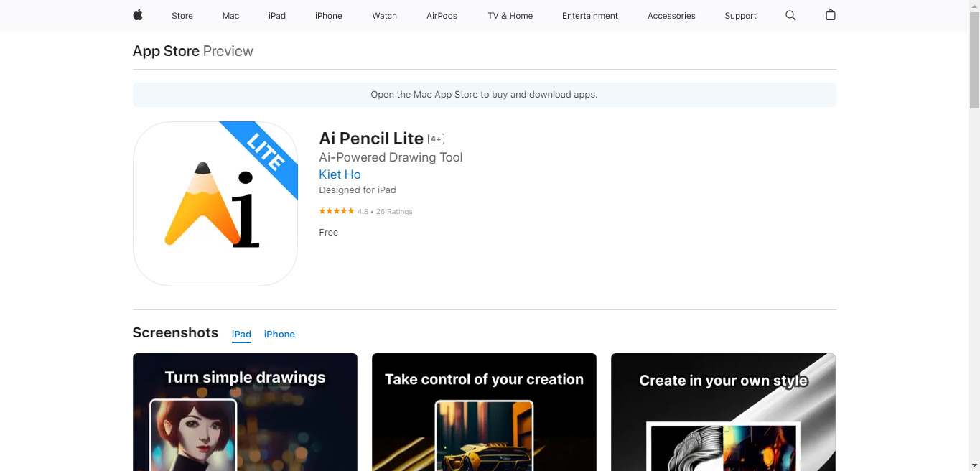Switch to iPhone screenshots tab
The width and height of the screenshot is (980, 471).
coord(279,335)
